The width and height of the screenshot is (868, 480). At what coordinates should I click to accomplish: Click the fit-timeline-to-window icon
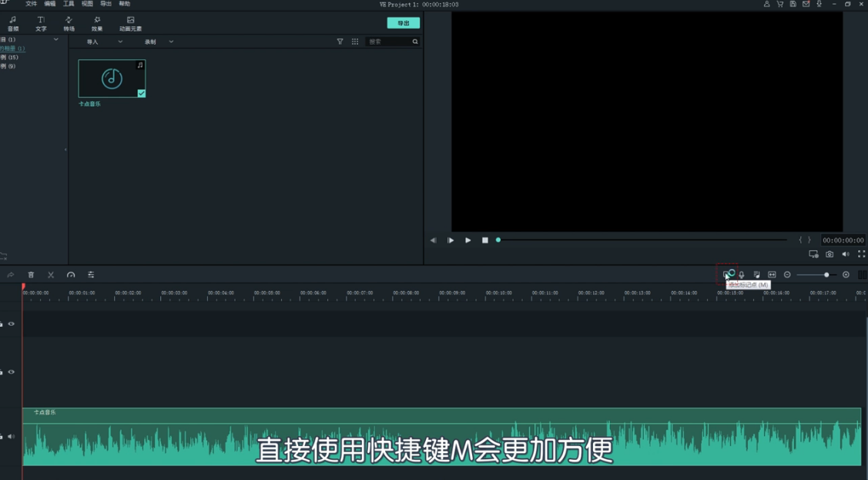tap(772, 274)
